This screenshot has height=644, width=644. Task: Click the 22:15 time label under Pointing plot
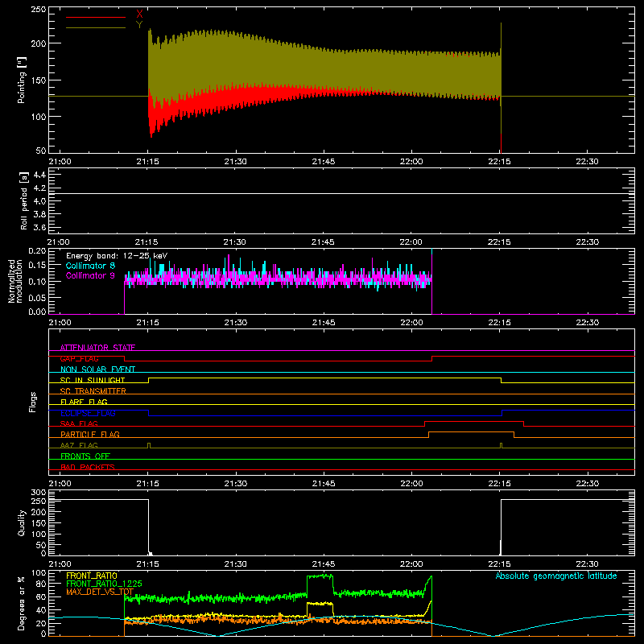point(499,162)
